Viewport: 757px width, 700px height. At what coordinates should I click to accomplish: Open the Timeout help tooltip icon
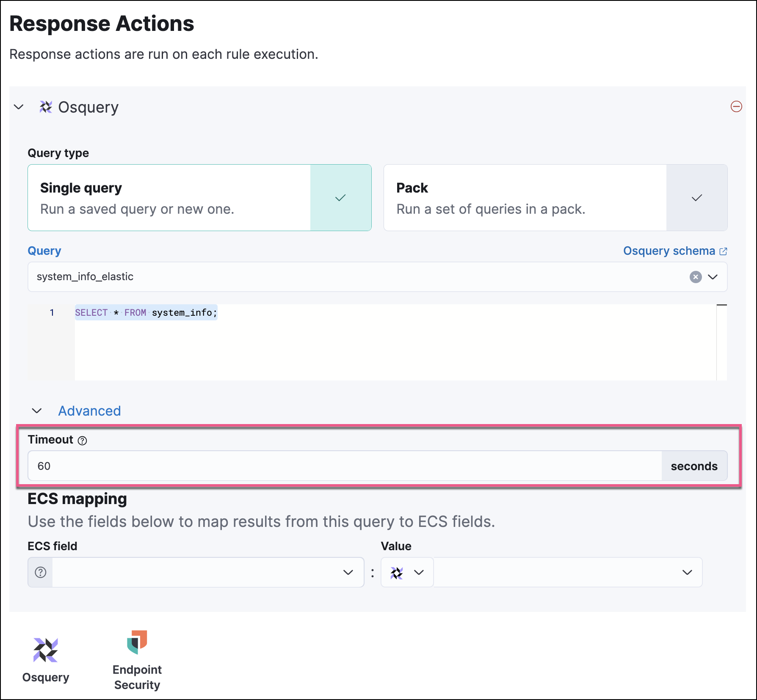(x=82, y=441)
